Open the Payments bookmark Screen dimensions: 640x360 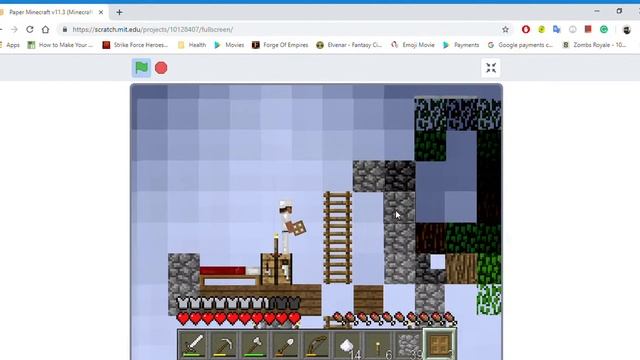tap(461, 45)
